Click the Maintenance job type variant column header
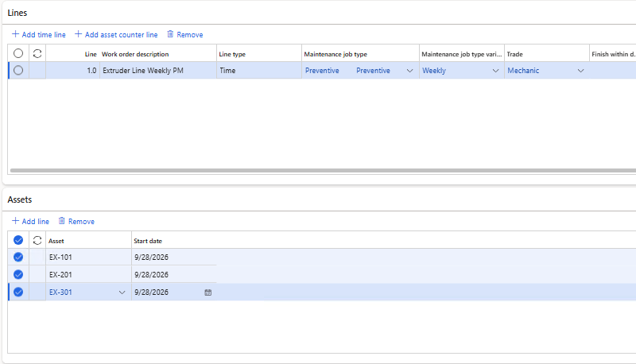 point(462,54)
